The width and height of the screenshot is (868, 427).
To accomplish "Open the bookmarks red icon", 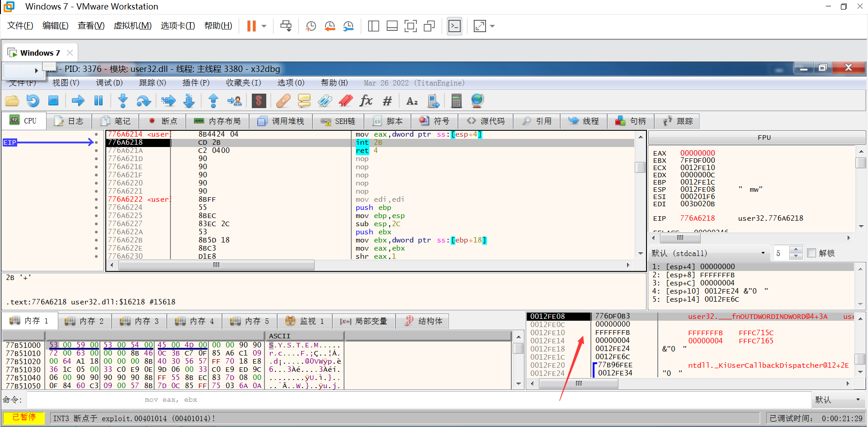I will 346,101.
